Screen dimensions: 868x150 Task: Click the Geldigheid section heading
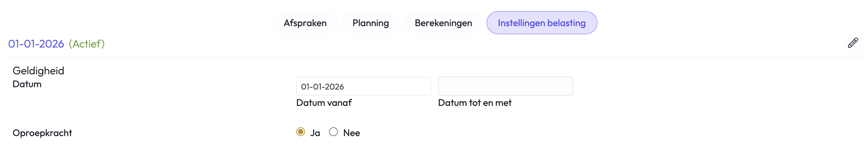click(38, 71)
